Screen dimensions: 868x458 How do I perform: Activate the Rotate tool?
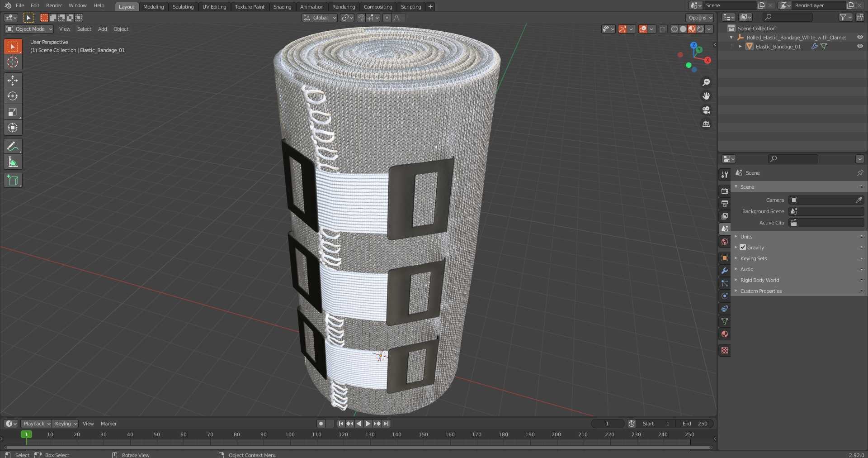pyautogui.click(x=13, y=96)
